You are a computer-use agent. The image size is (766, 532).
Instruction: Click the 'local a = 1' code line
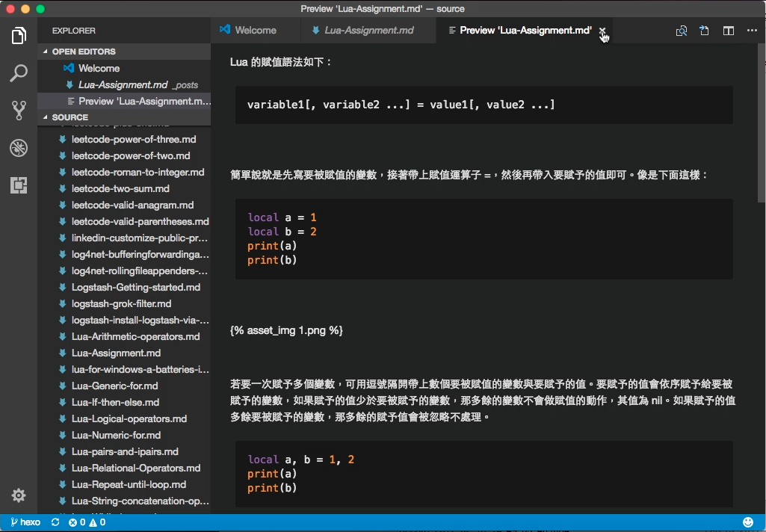pos(282,217)
